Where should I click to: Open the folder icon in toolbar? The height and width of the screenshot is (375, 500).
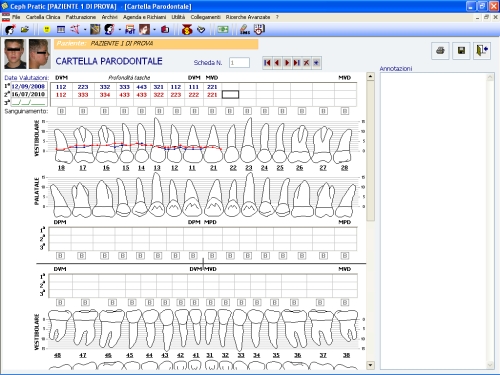pos(25,30)
